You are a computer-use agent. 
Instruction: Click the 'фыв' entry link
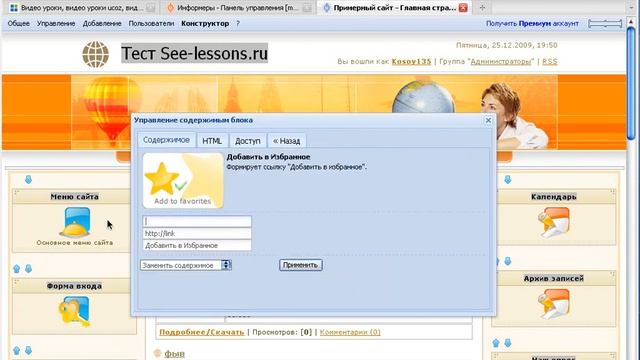[175, 353]
